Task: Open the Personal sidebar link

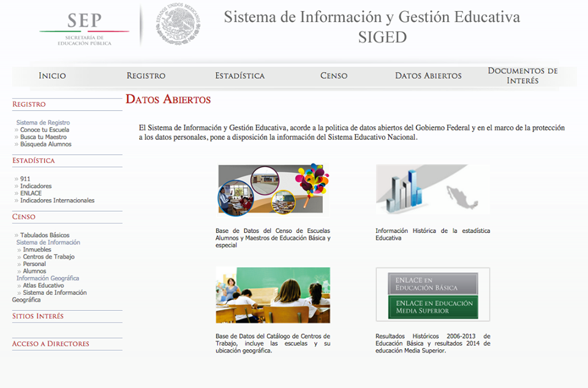Action: tap(34, 264)
